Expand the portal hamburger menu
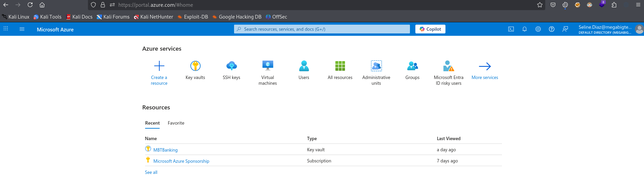Viewport: 644px width, 183px height. coord(22,29)
